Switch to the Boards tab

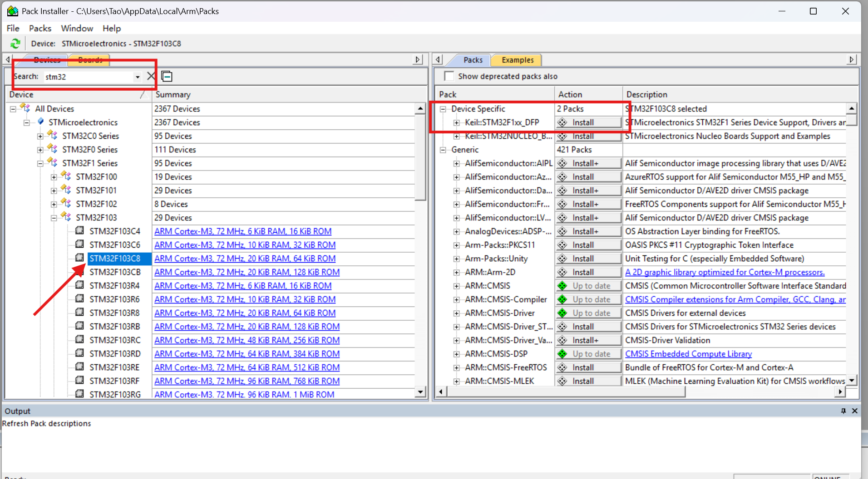pyautogui.click(x=90, y=60)
